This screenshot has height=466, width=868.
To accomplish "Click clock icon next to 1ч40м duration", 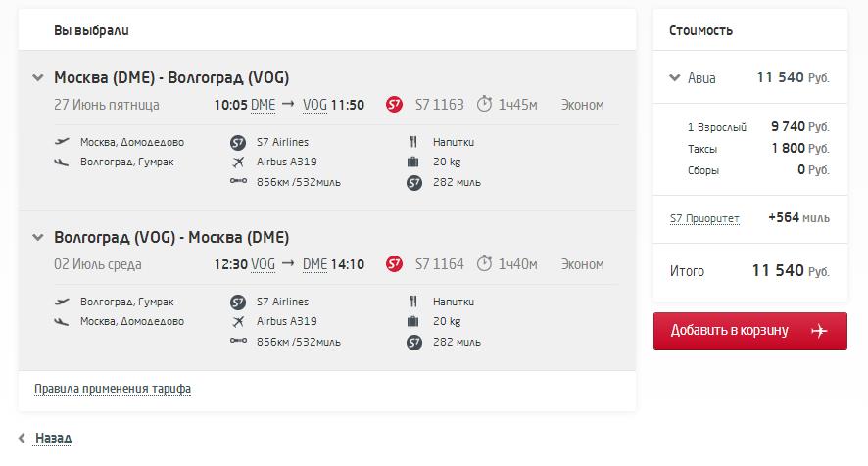I will 484,263.
